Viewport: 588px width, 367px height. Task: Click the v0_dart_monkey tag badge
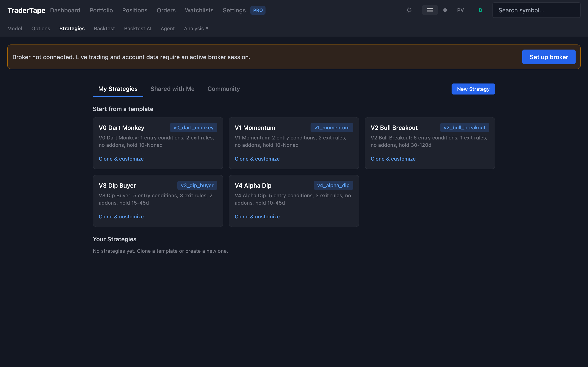(x=193, y=128)
